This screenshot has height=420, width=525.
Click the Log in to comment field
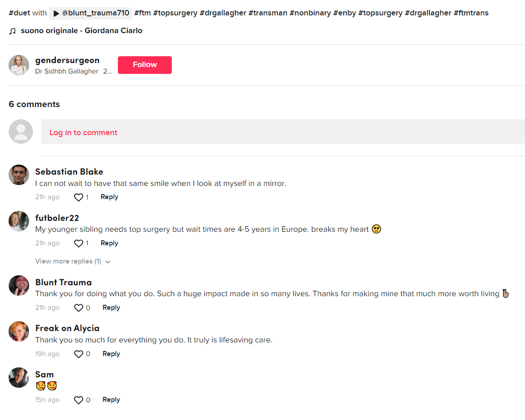coord(283,132)
